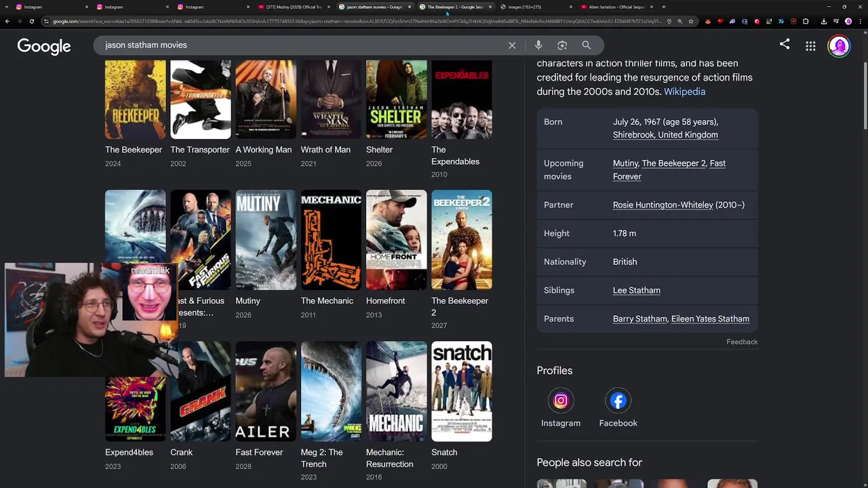Start voice search with the microphone icon

[x=538, y=45]
